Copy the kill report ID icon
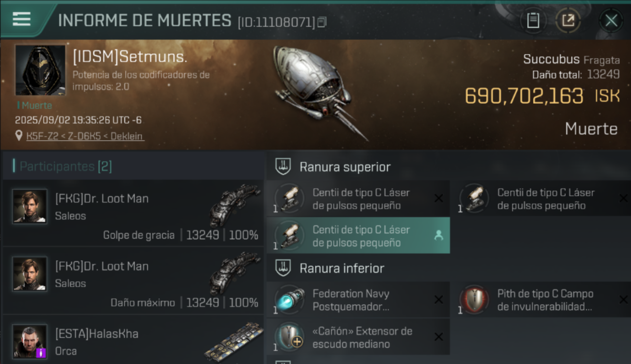The height and width of the screenshot is (364, 631). click(x=322, y=22)
